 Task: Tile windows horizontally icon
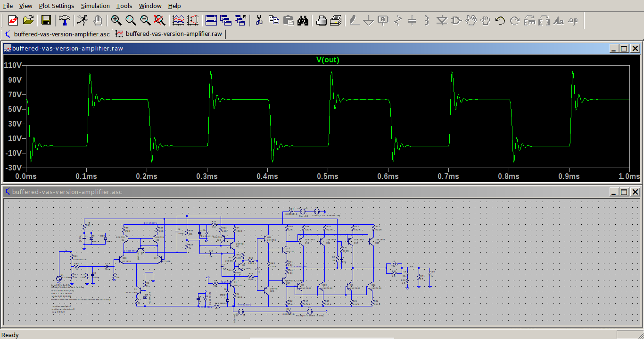pos(211,20)
